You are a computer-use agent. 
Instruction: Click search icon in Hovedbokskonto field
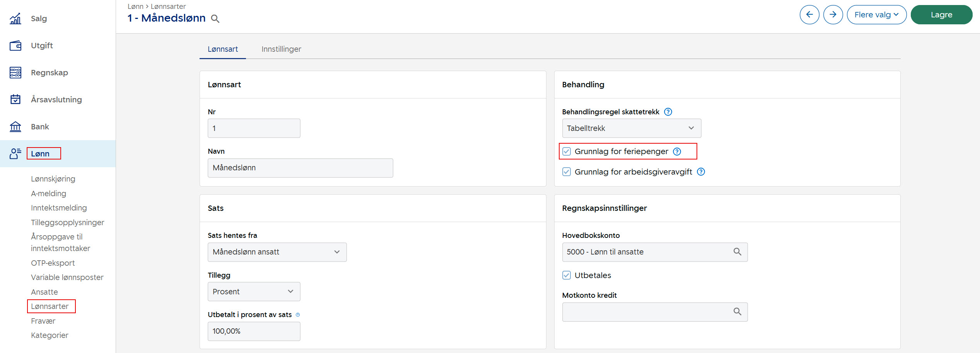pos(737,252)
